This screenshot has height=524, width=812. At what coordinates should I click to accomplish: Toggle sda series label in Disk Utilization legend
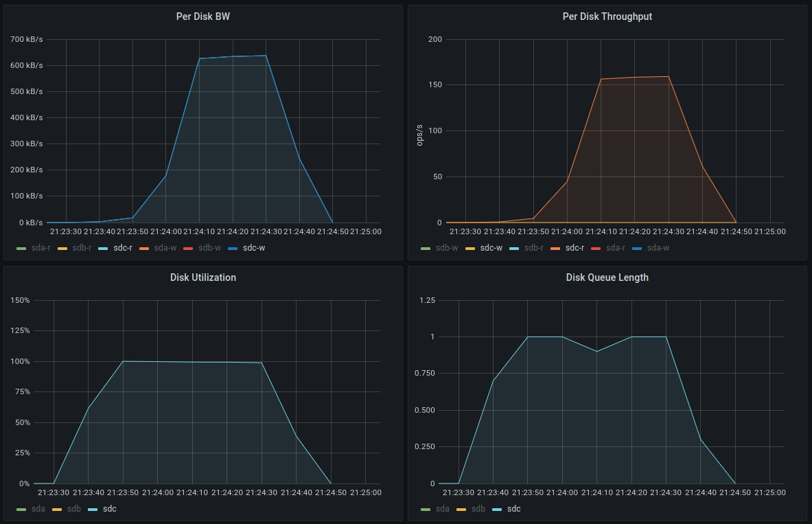pos(38,509)
